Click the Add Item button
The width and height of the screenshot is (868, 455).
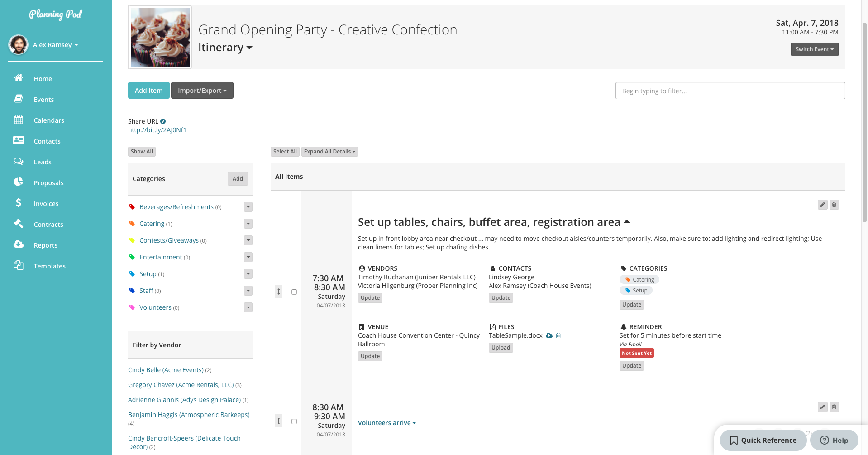[x=148, y=91]
